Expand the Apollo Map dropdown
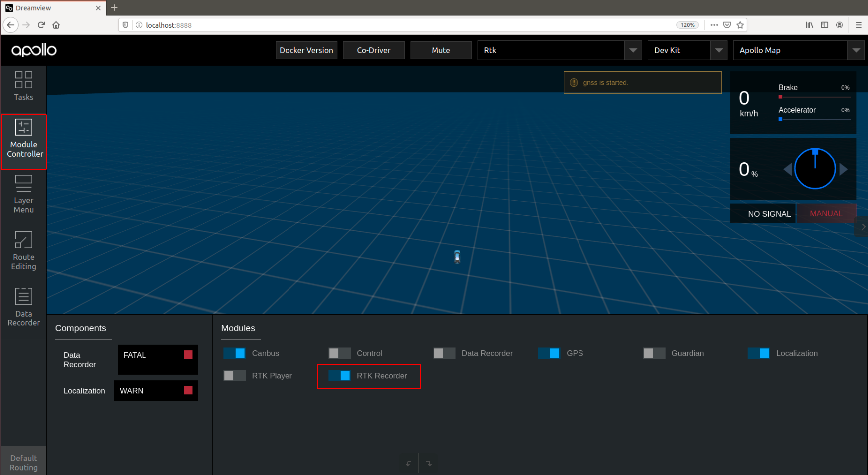Image resolution: width=868 pixels, height=475 pixels. [x=856, y=50]
